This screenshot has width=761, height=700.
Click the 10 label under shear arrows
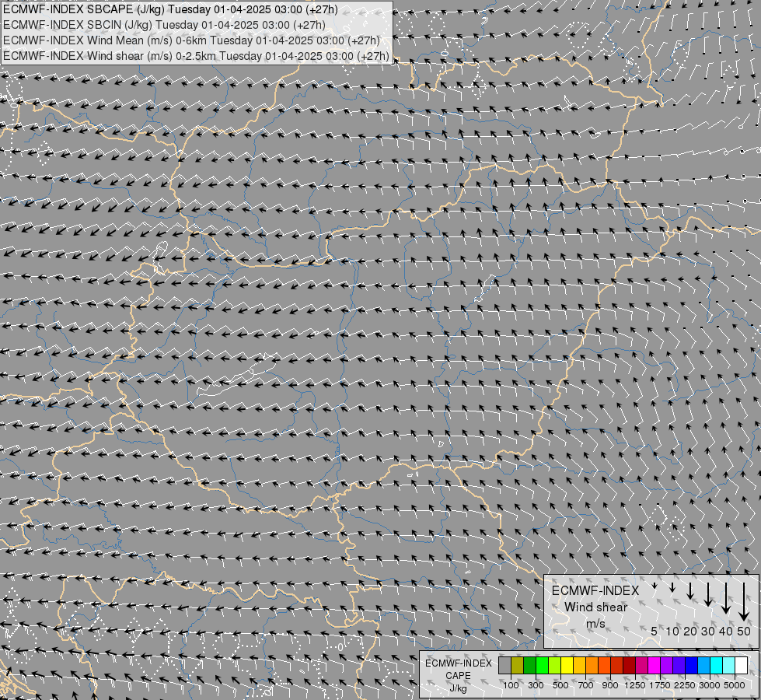[x=672, y=632]
